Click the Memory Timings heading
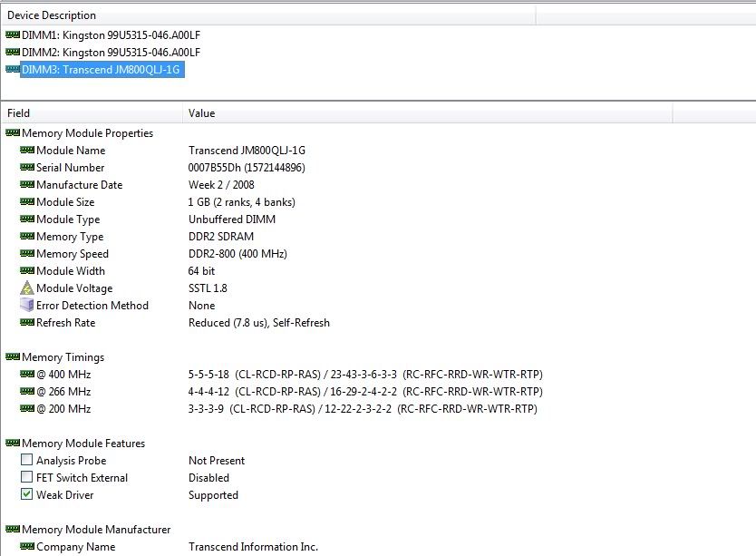The image size is (756, 556). coord(63,357)
